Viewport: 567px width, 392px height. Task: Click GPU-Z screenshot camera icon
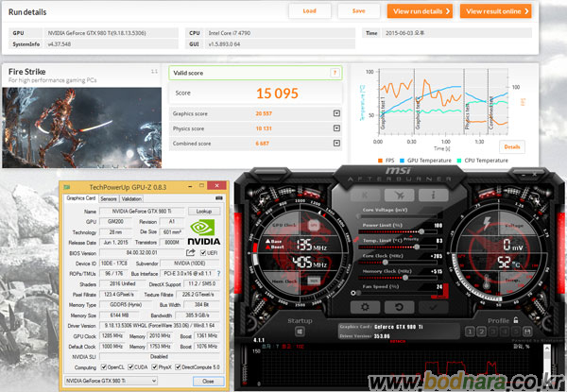tap(219, 198)
